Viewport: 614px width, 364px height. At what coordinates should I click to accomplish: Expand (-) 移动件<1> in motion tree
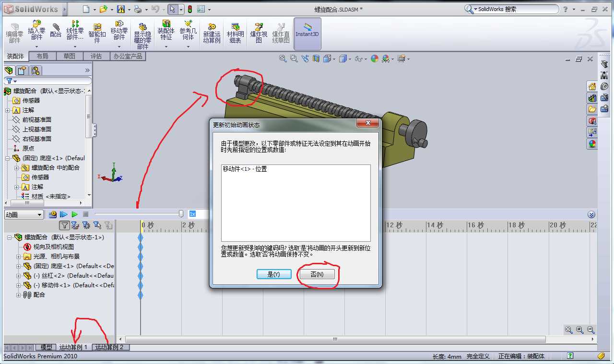click(18, 285)
